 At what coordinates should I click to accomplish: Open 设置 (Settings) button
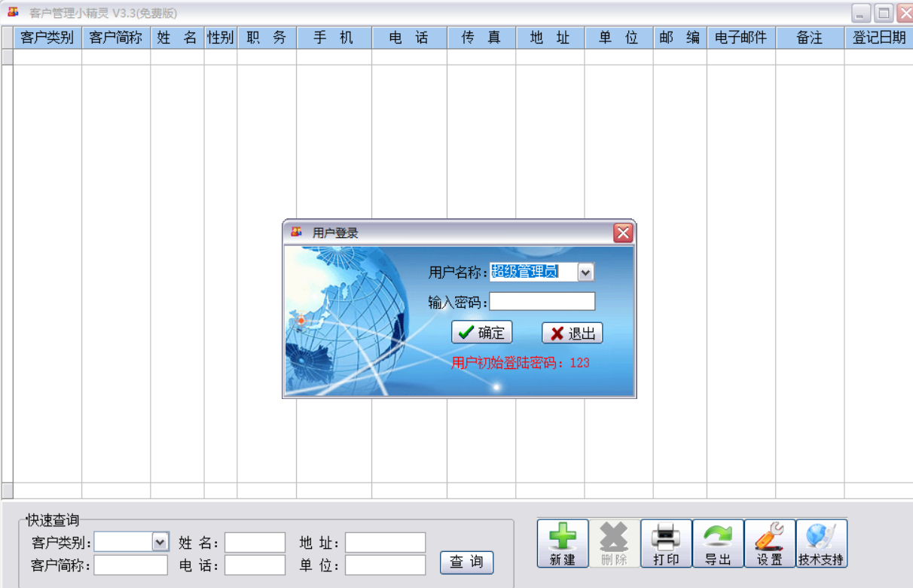pos(770,544)
